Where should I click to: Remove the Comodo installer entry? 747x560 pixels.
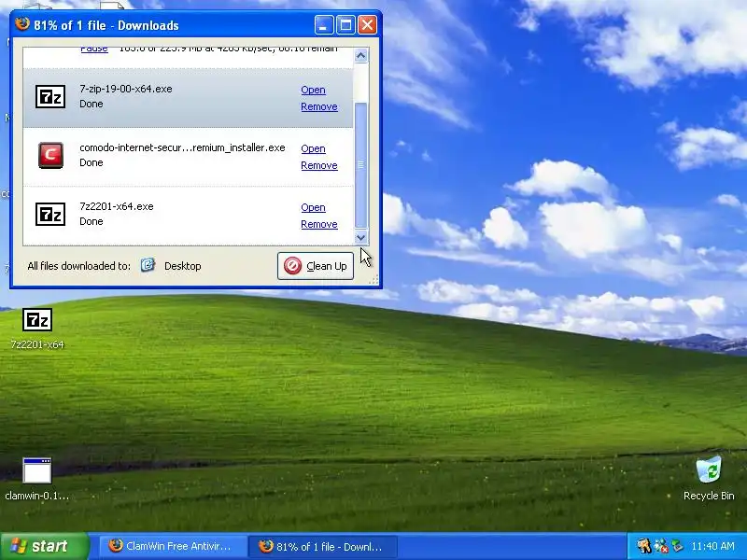(x=319, y=165)
